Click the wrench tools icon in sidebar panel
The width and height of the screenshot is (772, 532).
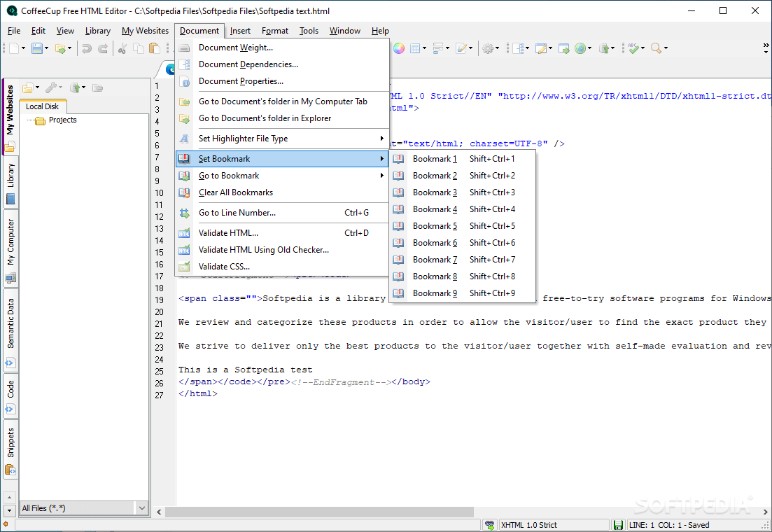coord(50,87)
